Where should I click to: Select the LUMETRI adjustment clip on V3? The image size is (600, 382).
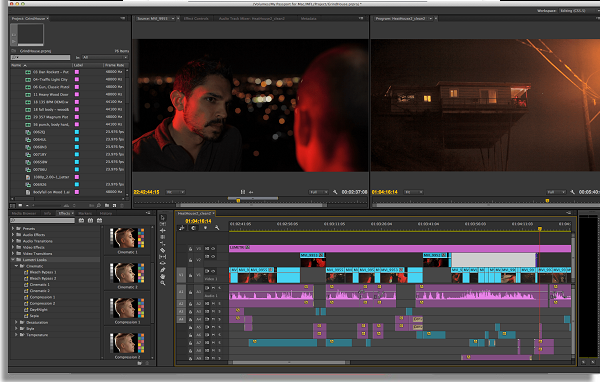[400, 248]
